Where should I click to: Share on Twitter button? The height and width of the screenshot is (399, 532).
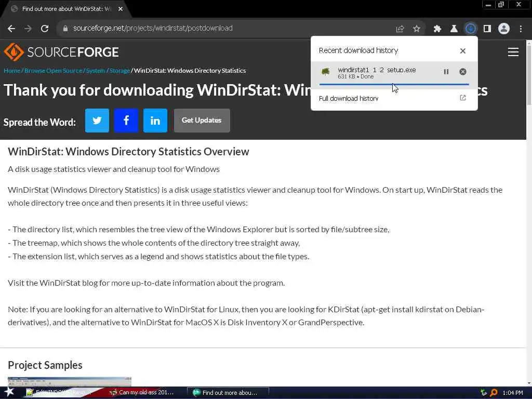tap(97, 121)
